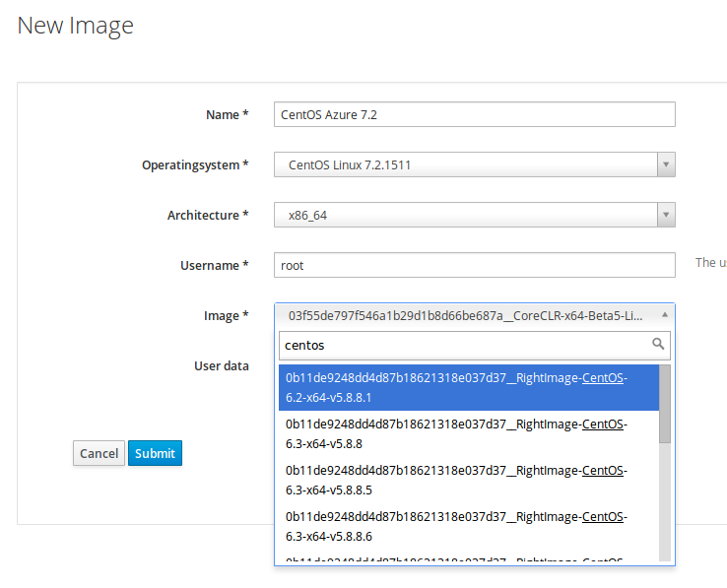Choose RightImage-CentOS-6.3-x64-v5.8.8.5 option
The image size is (727, 588).
469,481
